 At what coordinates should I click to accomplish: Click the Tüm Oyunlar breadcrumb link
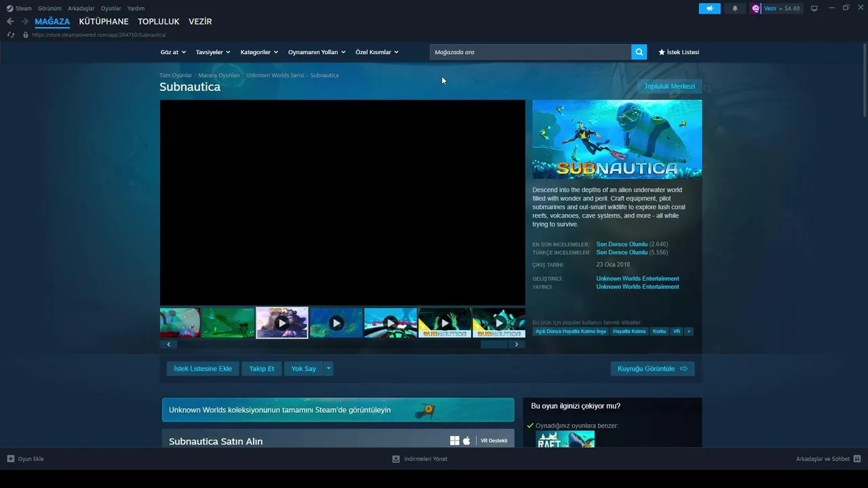click(176, 75)
